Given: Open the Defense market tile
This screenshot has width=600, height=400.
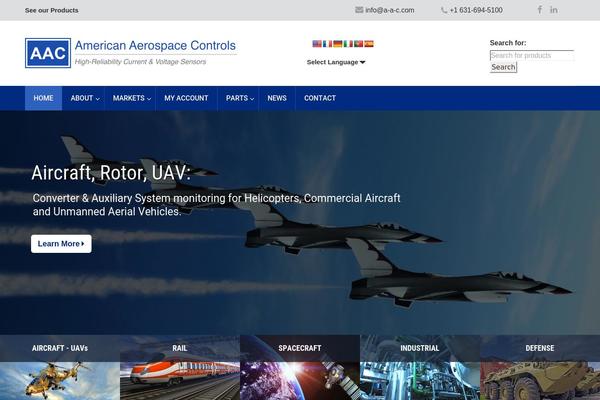Looking at the screenshot, I should pyautogui.click(x=540, y=367).
